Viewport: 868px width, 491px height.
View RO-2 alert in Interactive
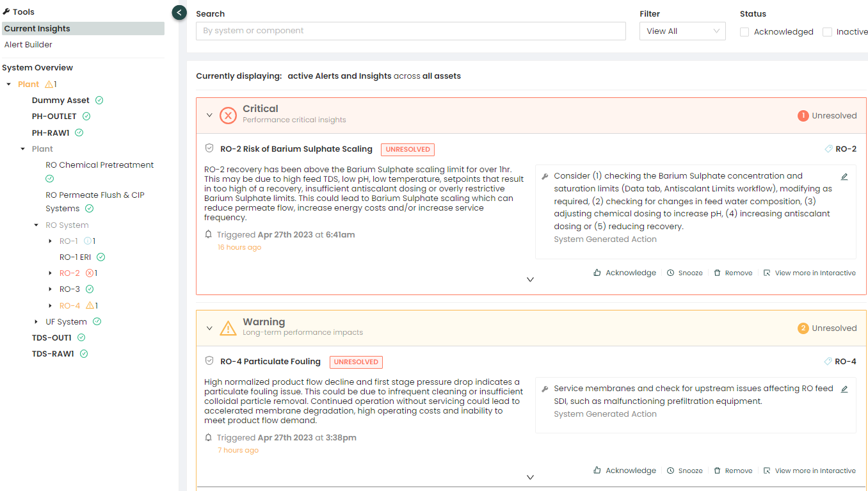810,273
